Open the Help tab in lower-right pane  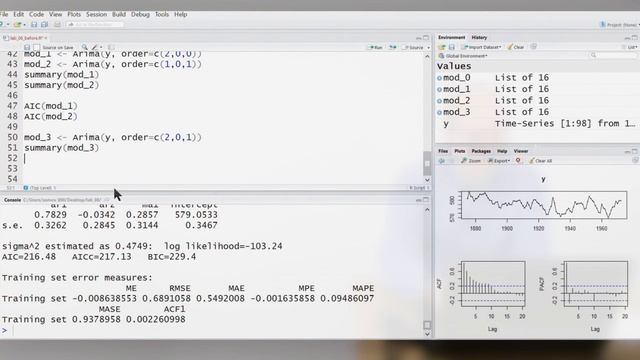[502, 151]
